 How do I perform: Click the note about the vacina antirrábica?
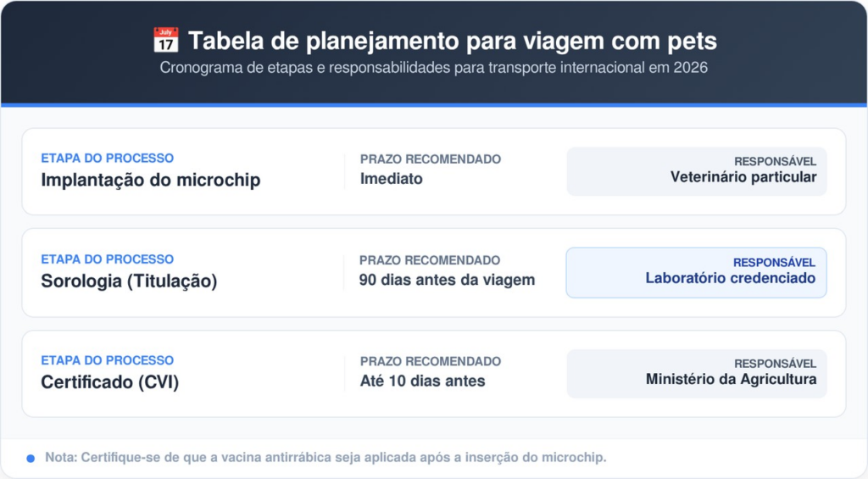325,458
